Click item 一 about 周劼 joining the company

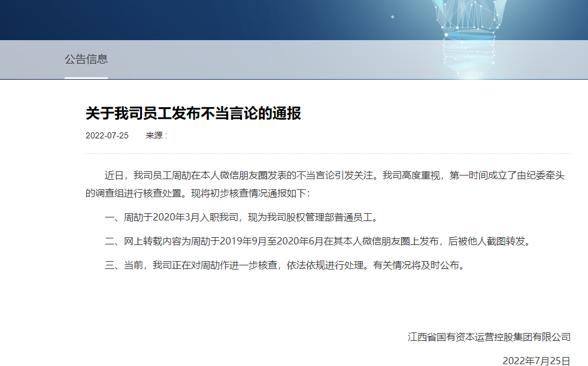click(241, 217)
